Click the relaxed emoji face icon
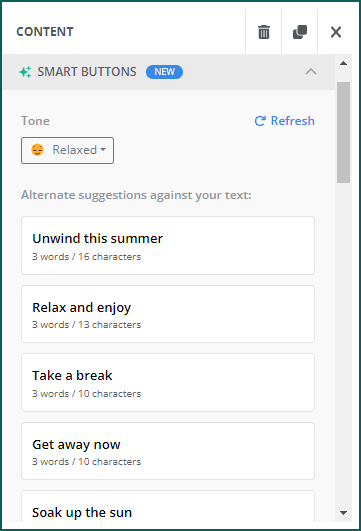 [37, 150]
